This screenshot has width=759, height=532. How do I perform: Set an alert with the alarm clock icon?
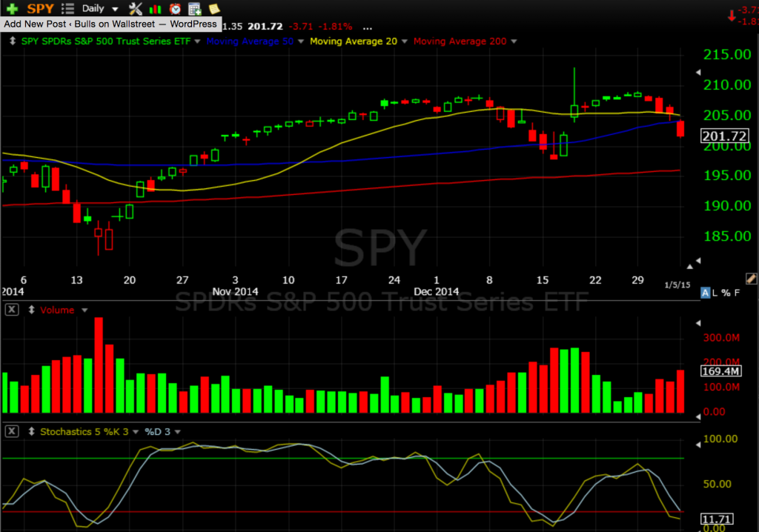click(175, 9)
